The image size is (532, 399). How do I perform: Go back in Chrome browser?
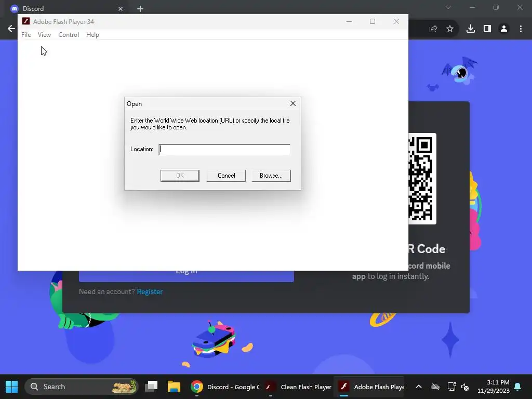click(x=11, y=29)
